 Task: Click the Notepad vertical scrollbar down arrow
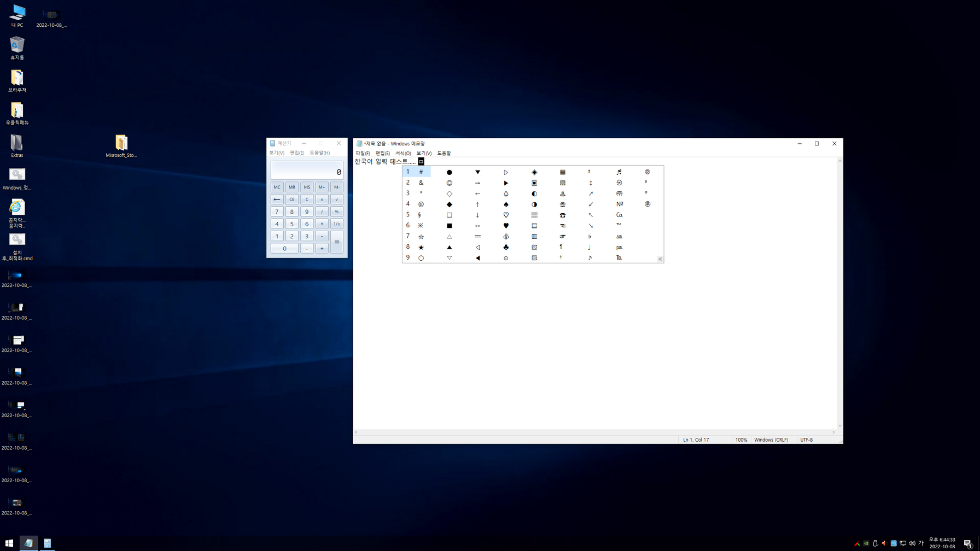coord(839,426)
